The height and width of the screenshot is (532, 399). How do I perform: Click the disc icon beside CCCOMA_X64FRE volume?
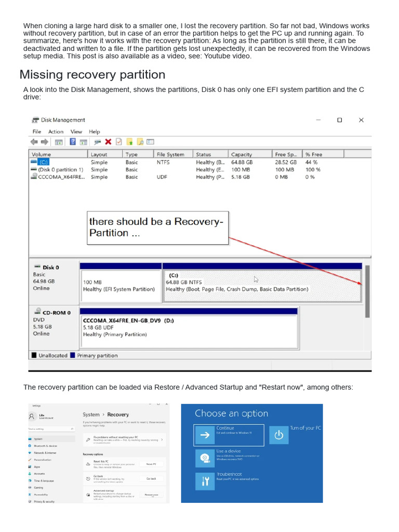coord(34,176)
